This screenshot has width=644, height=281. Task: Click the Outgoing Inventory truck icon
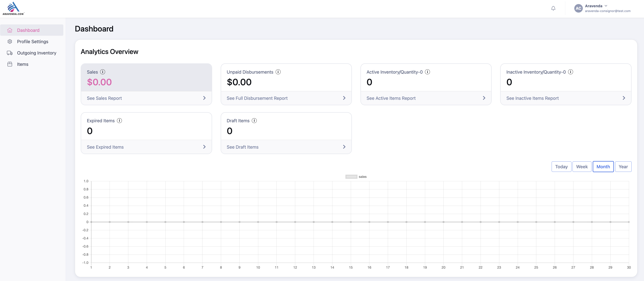click(10, 53)
